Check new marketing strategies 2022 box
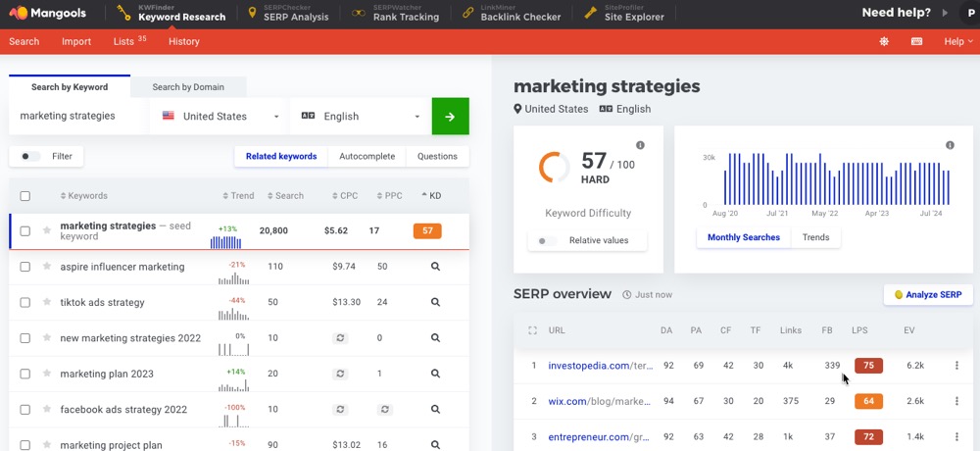The image size is (980, 451). click(25, 338)
